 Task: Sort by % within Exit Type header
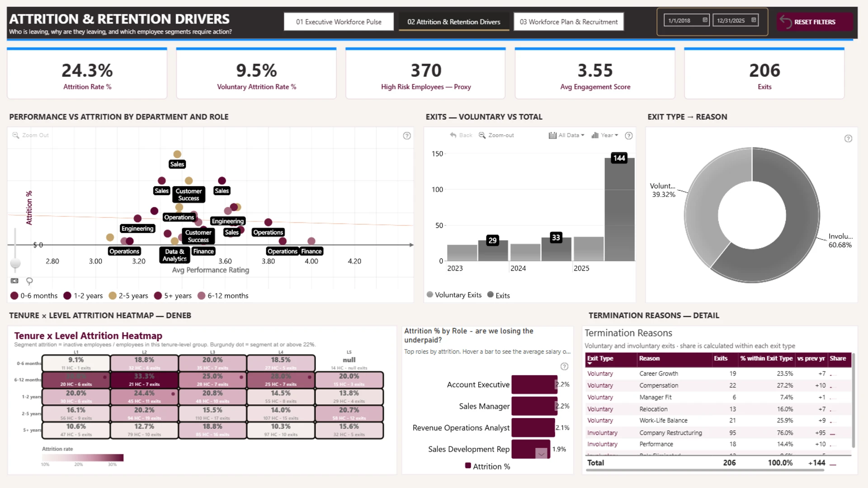(x=766, y=358)
